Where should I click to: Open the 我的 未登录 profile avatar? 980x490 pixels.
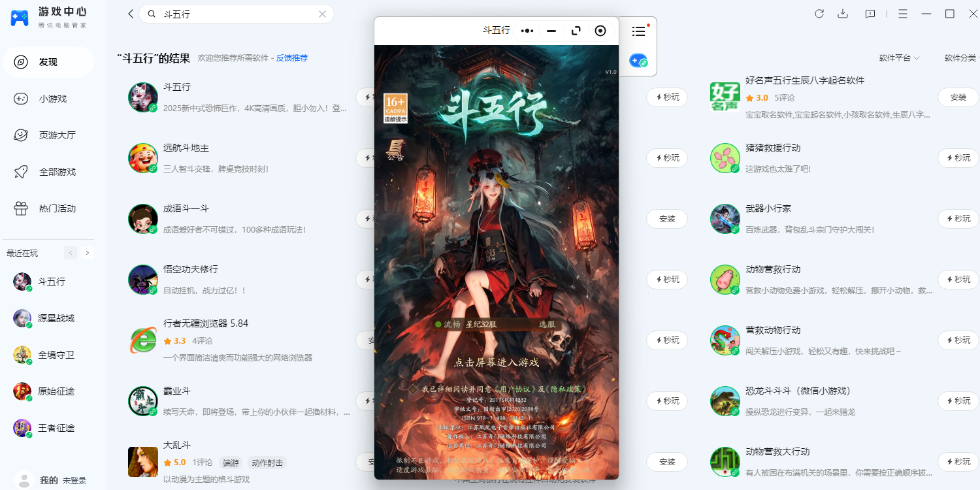coord(24,480)
